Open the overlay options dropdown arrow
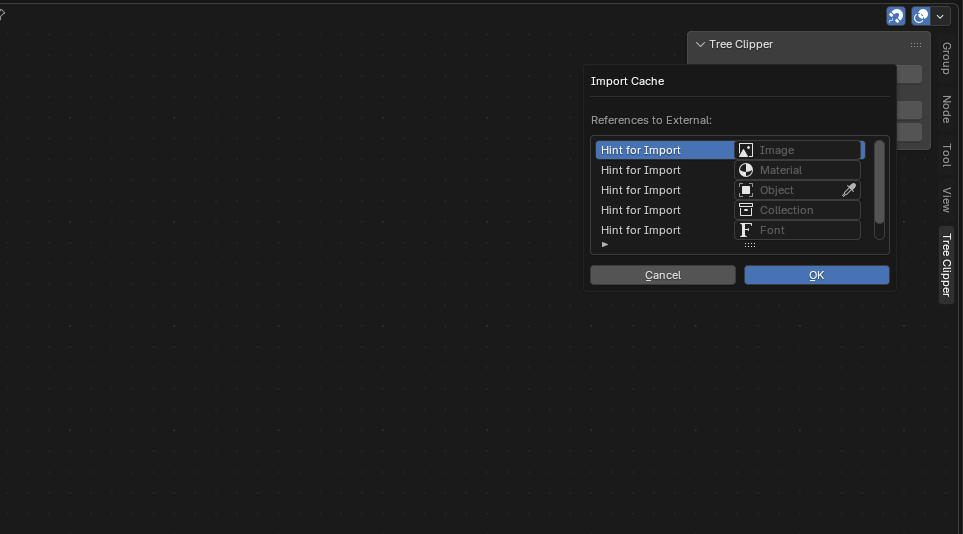Viewport: 963px width, 534px height. click(x=940, y=16)
